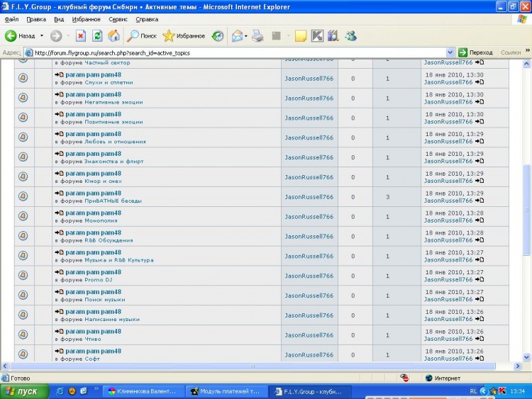Image resolution: width=532 pixels, height=399 pixels.
Task: Open forum link R&B Обсуждения
Action: 109,240
